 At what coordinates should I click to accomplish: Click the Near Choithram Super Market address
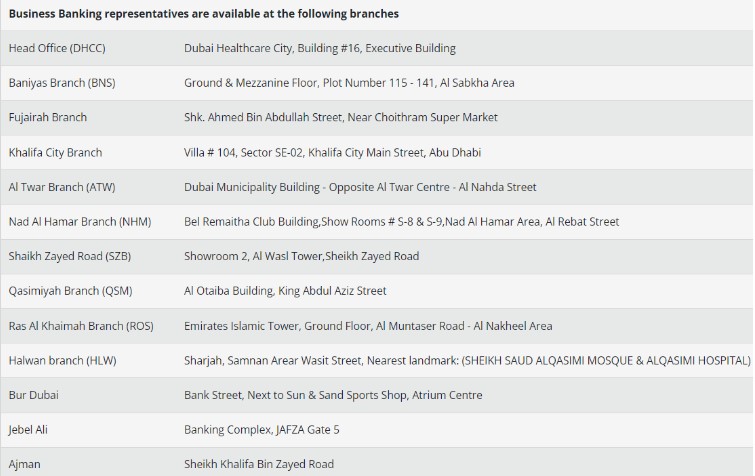(341, 118)
